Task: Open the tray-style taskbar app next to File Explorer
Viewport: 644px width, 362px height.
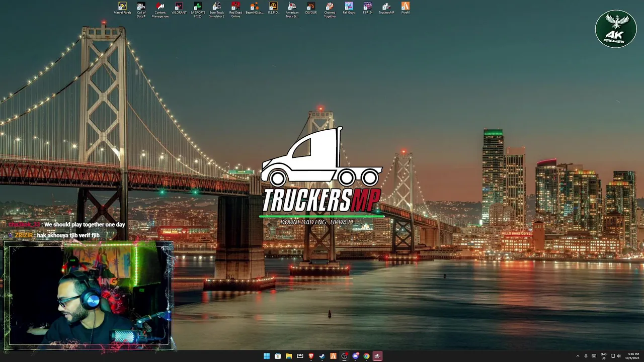Action: click(x=300, y=356)
